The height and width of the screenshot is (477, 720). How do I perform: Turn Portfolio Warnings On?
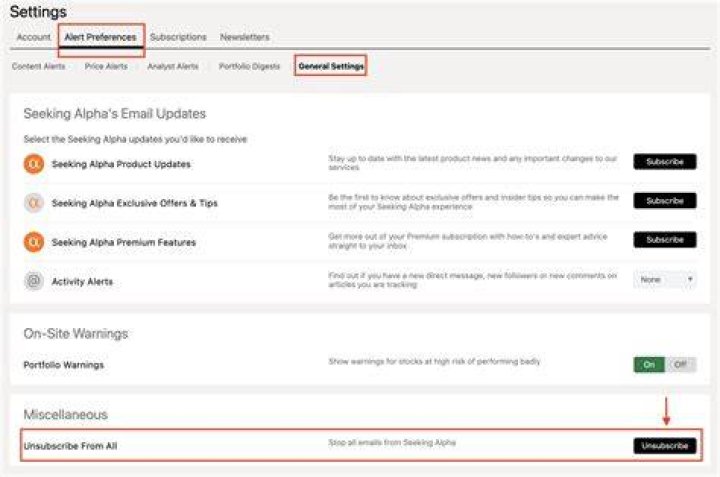coord(649,365)
